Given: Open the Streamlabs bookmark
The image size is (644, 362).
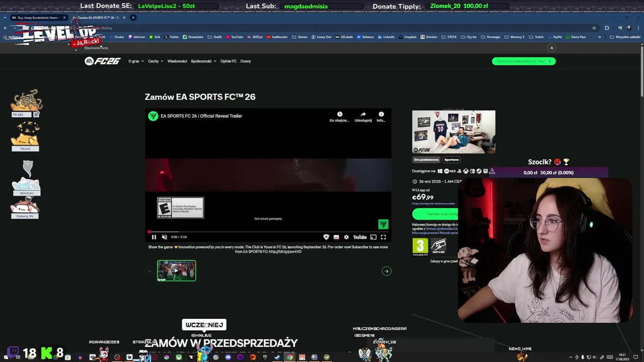Looking at the screenshot, I should coord(193,37).
